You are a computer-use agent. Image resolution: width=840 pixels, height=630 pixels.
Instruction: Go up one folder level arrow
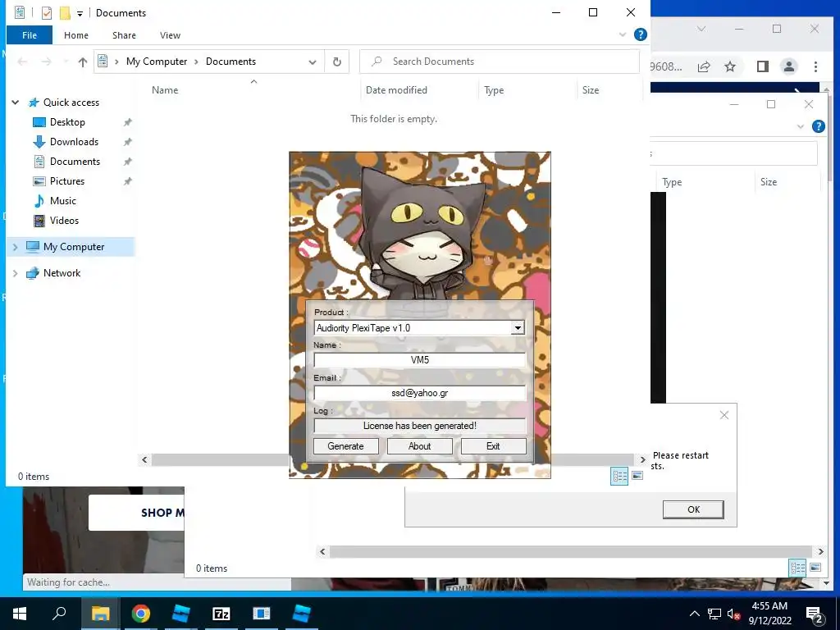coord(83,62)
